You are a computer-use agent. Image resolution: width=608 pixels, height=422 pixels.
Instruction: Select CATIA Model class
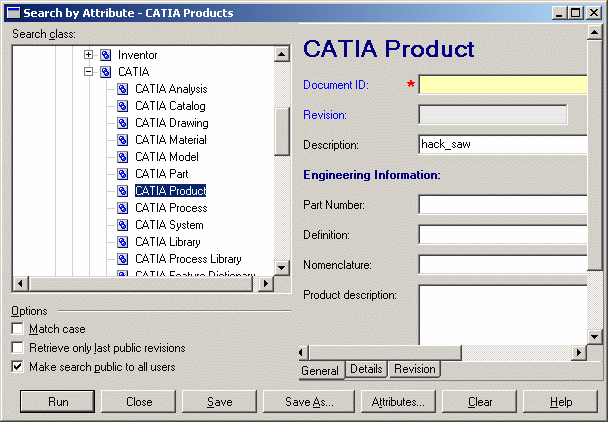(x=167, y=157)
